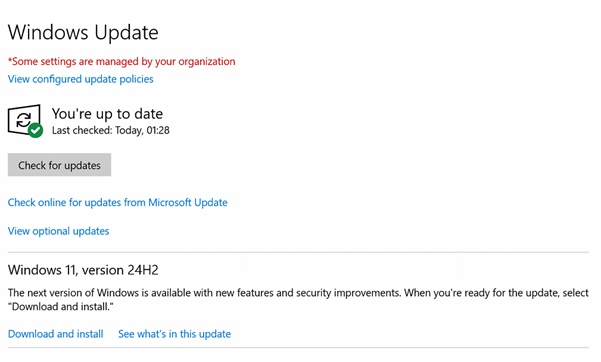
Task: Click the red managed by organization notice
Action: tap(122, 61)
